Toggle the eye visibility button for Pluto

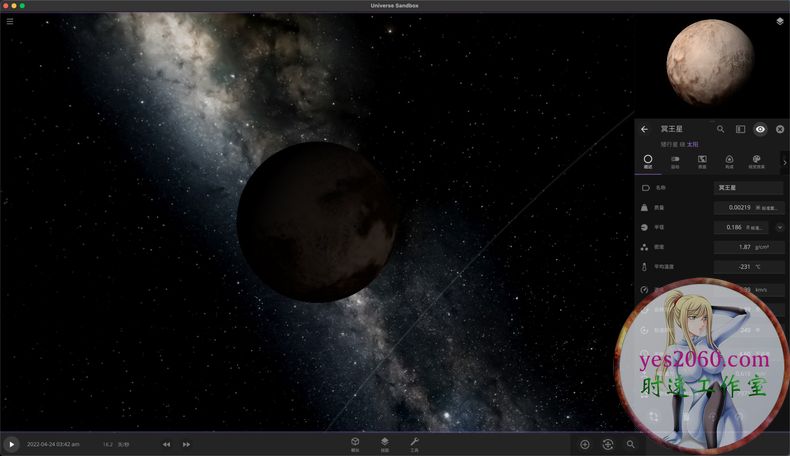click(760, 129)
